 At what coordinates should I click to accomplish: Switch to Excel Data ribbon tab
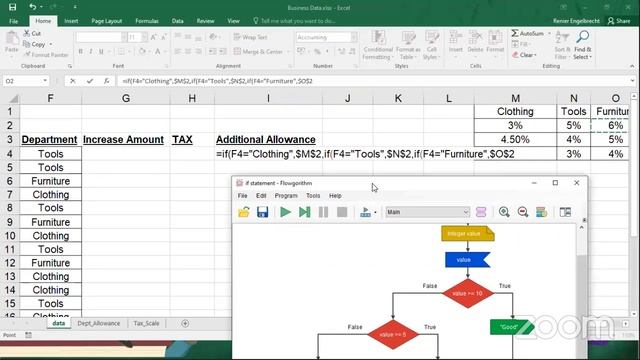point(178,21)
